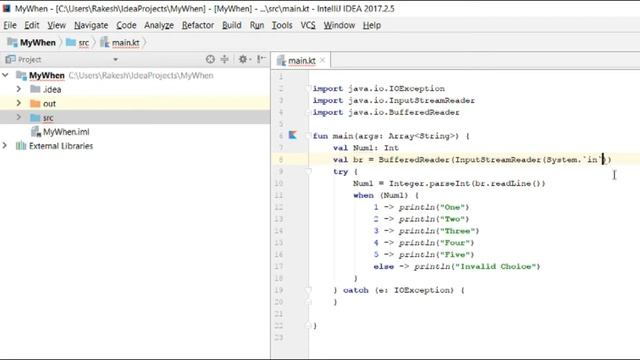Screen dimensions: 640x360
Task: Fold the try block at line 9
Action: click(x=309, y=172)
